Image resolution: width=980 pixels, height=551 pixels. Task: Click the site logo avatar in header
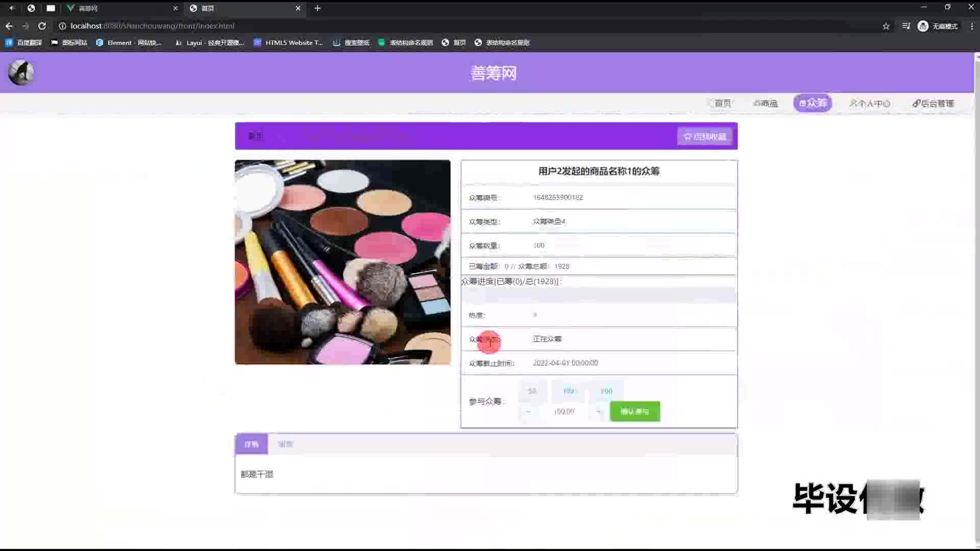[x=21, y=72]
